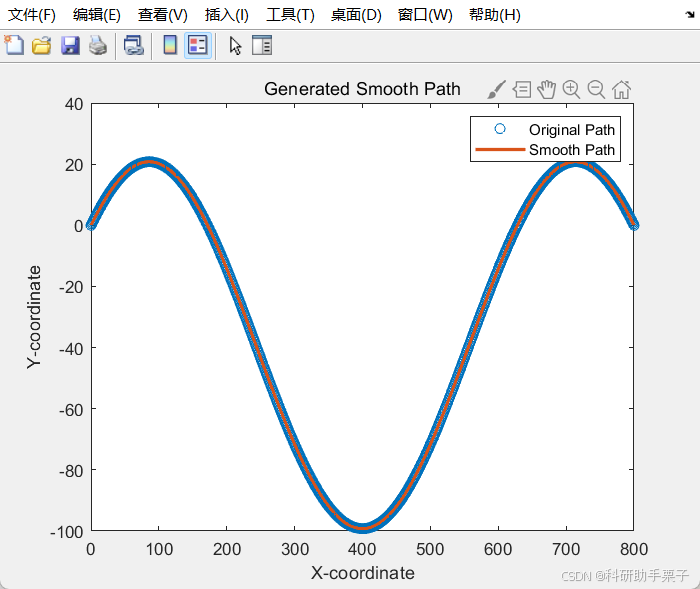Click the y-axis tick label -60
This screenshot has height=589, width=700.
coord(71,409)
